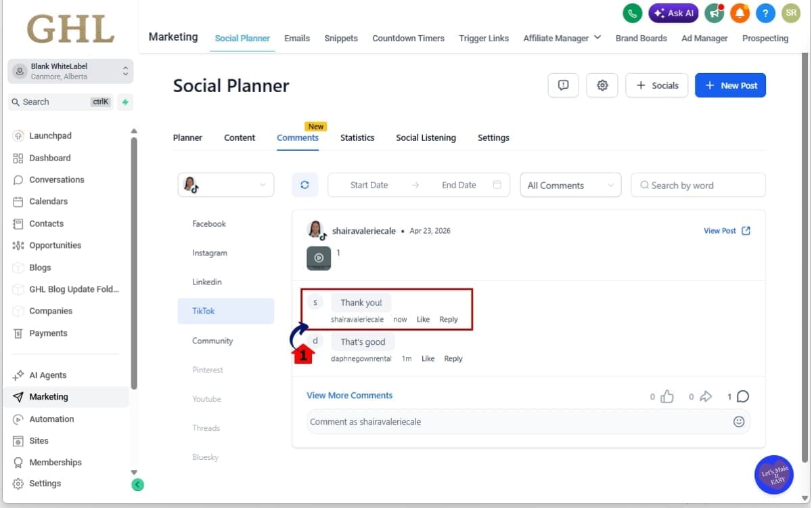Switch to Social Listening sub-tab

(426, 137)
